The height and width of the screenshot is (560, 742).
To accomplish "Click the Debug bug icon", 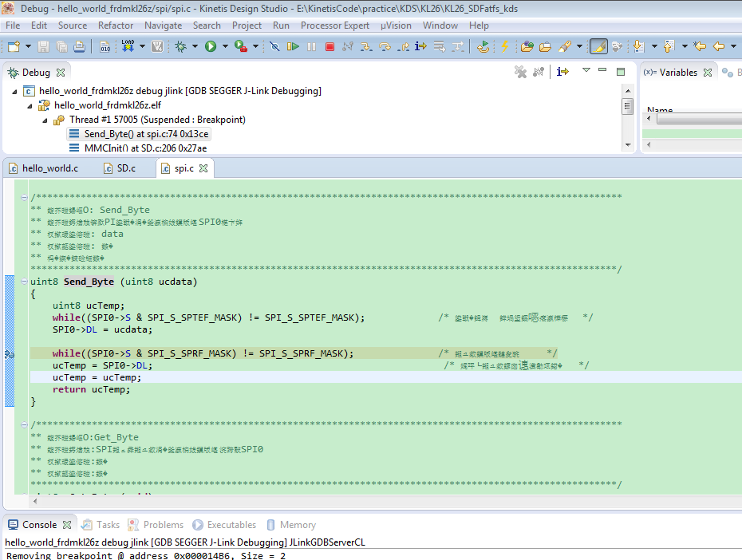I will click(x=181, y=46).
